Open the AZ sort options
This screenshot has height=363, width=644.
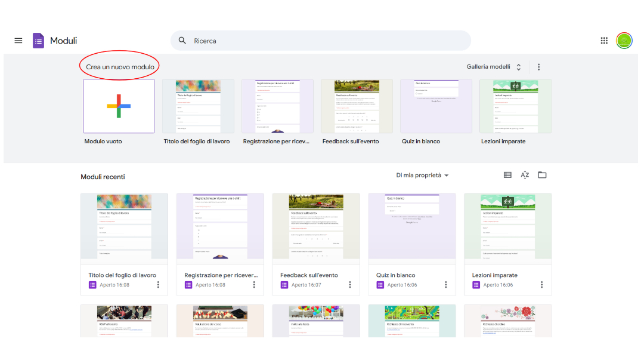[x=525, y=175]
